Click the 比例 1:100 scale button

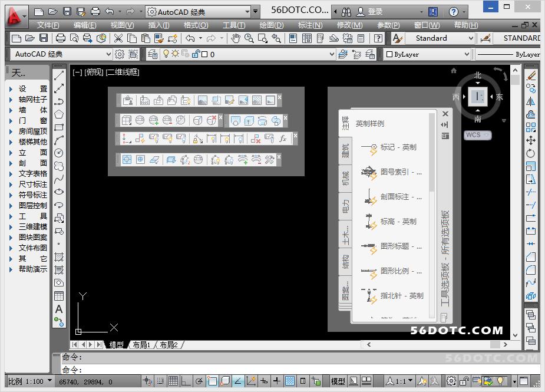[27, 381]
